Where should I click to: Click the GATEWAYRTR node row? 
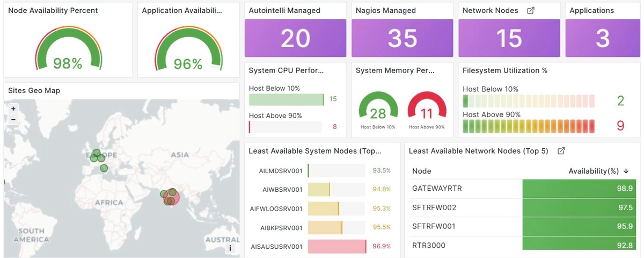click(523, 189)
